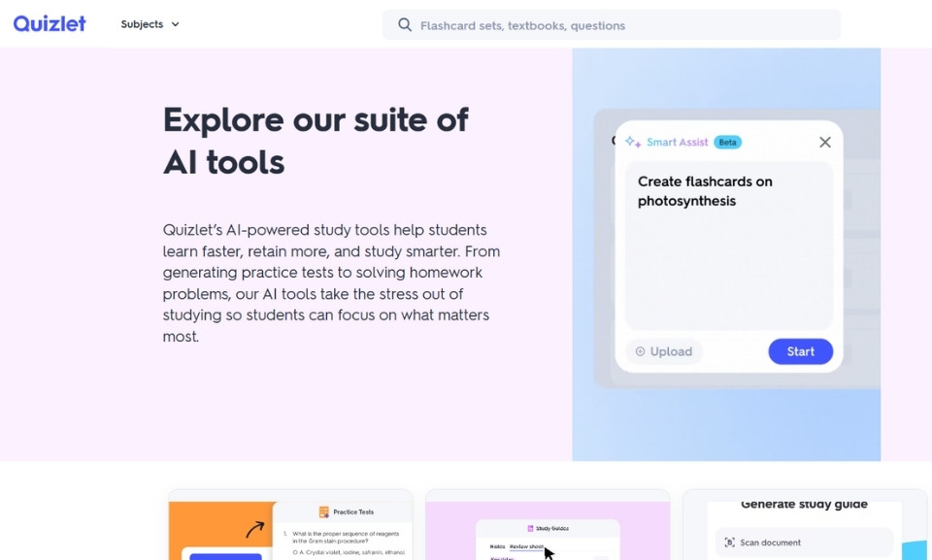This screenshot has width=932, height=560.
Task: Click the Smart Assist label
Action: coord(677,142)
